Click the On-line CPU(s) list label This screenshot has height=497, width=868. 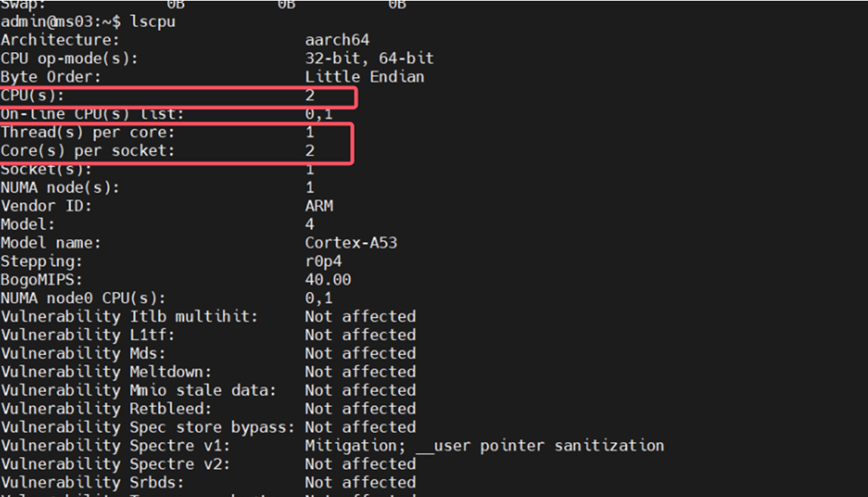(92, 114)
